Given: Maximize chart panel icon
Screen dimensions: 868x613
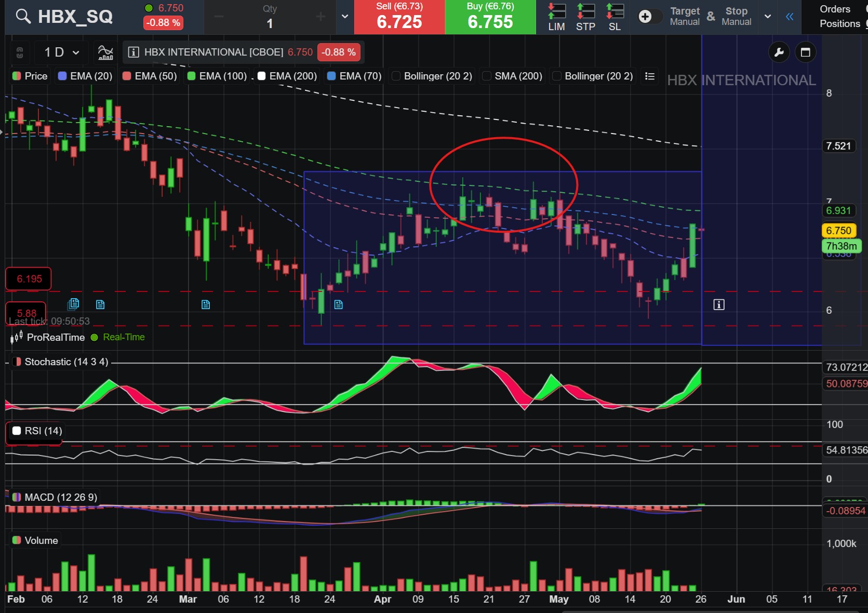Looking at the screenshot, I should pyautogui.click(x=806, y=52).
